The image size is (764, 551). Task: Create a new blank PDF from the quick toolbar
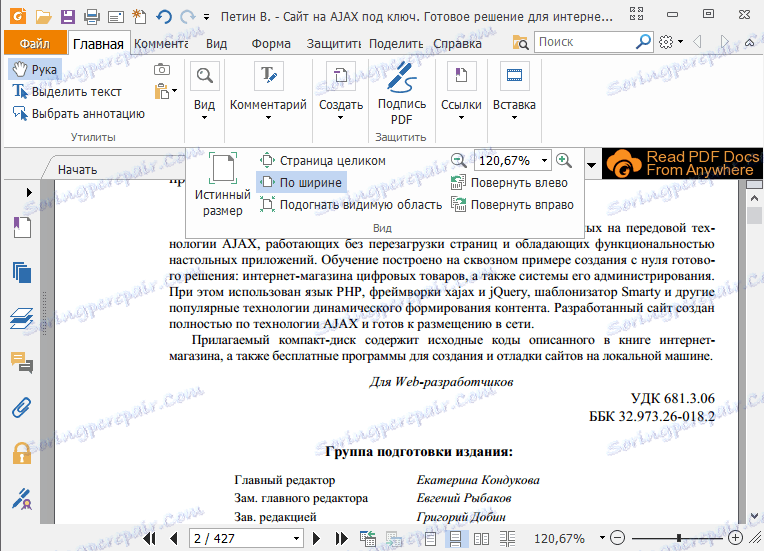tap(139, 17)
